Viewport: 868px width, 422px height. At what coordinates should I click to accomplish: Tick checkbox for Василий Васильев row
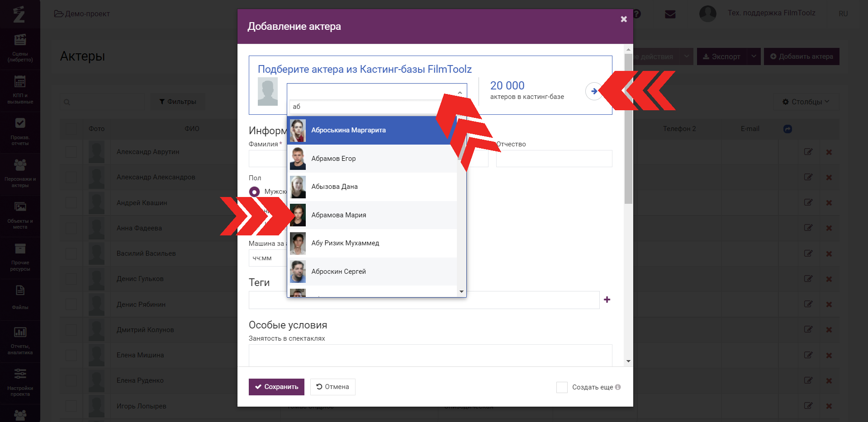(71, 253)
